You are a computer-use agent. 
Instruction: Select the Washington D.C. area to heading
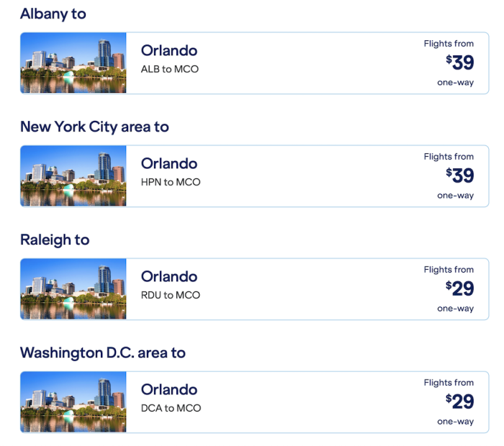(103, 353)
